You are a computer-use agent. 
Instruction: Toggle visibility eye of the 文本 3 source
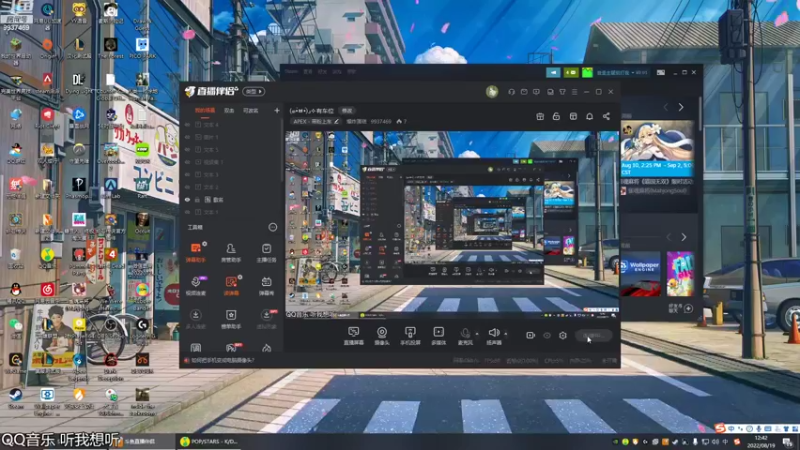(x=187, y=174)
